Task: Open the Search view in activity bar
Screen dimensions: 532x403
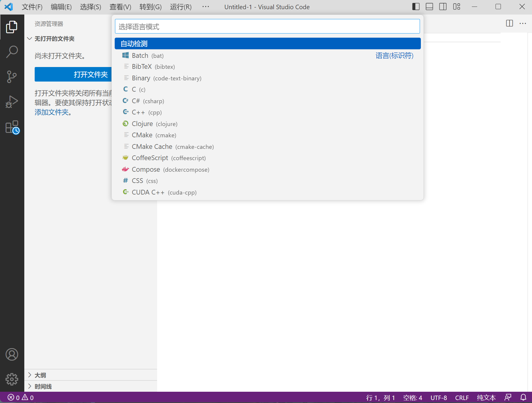Action: click(12, 52)
